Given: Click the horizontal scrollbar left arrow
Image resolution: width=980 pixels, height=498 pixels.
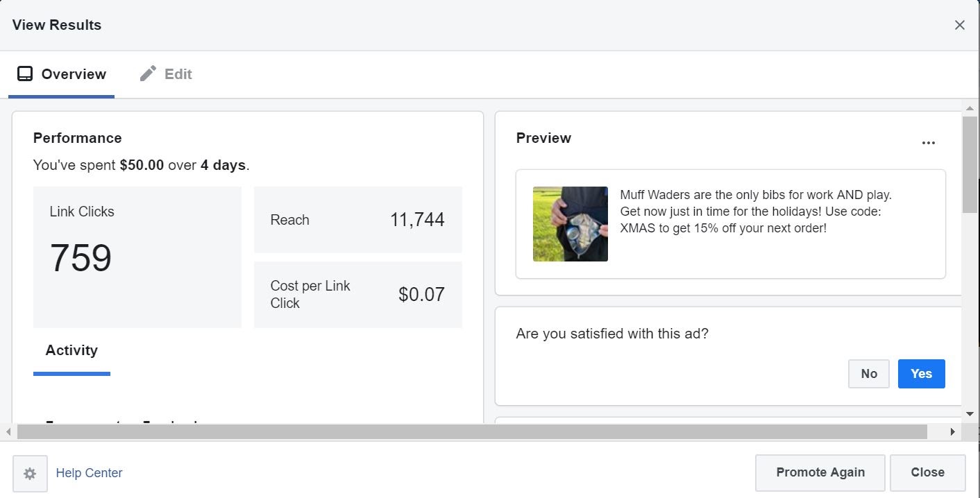Looking at the screenshot, I should [8, 432].
